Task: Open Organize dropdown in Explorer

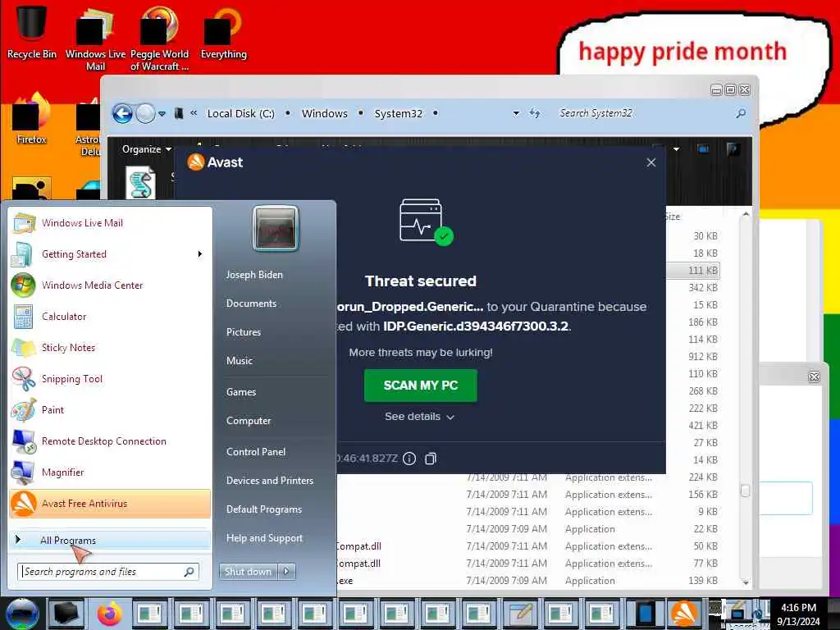Action: (x=146, y=149)
